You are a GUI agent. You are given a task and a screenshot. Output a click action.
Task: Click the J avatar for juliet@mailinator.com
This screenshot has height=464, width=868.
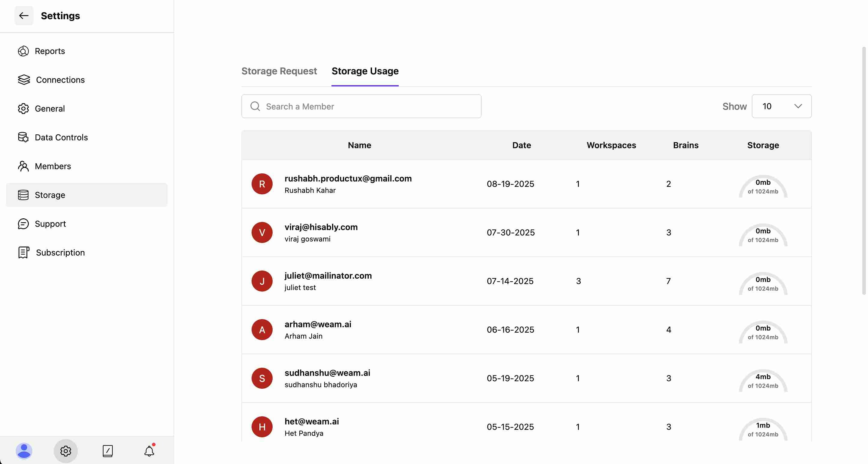coord(262,281)
